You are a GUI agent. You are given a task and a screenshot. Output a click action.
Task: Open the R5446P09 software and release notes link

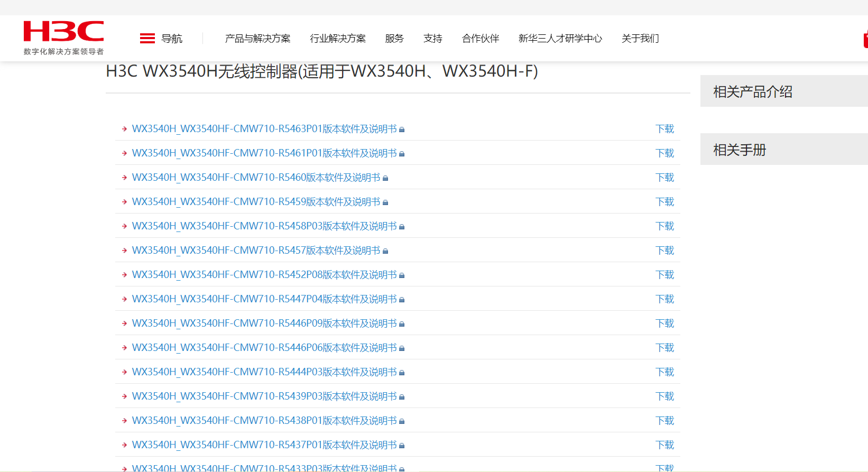coord(264,323)
